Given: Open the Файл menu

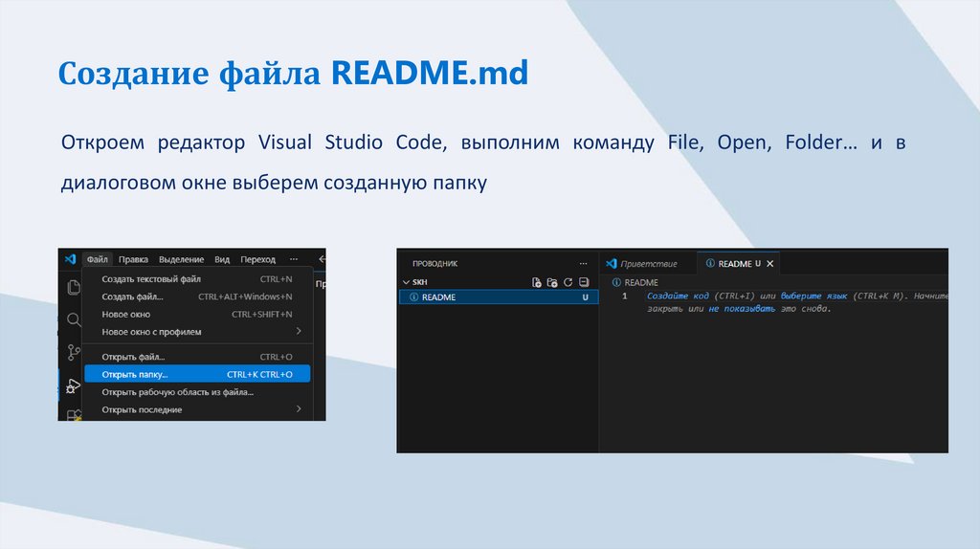Looking at the screenshot, I should pos(97,259).
